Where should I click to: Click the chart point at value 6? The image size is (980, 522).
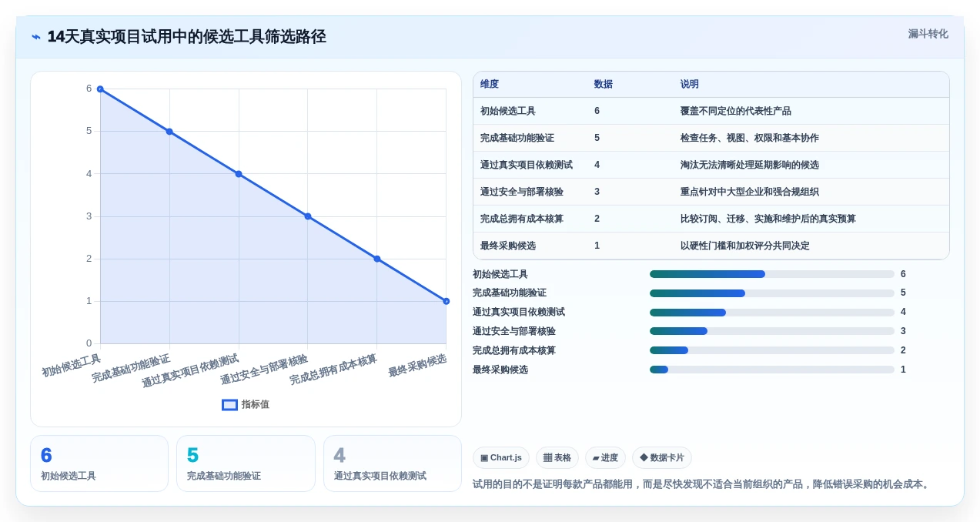100,89
